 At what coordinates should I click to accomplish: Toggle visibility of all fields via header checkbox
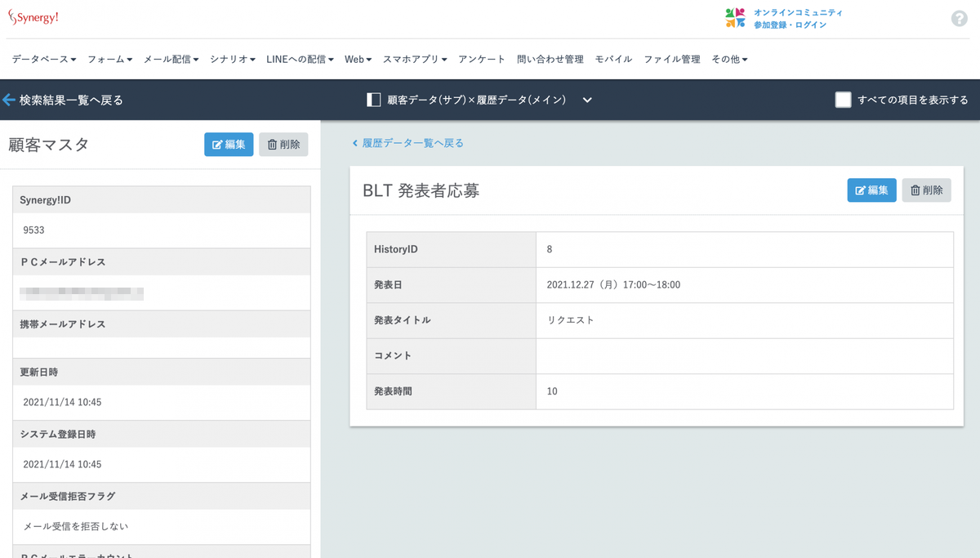[841, 99]
